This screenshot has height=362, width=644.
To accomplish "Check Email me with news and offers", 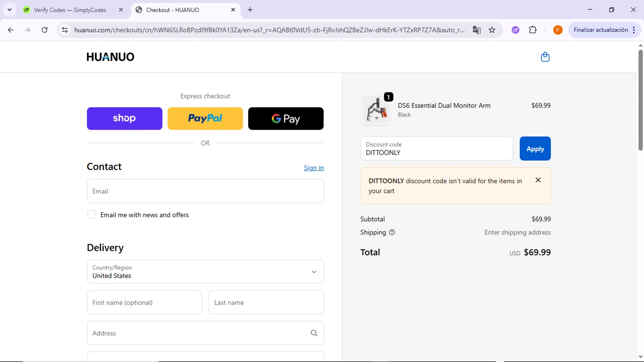I will pos(91,214).
